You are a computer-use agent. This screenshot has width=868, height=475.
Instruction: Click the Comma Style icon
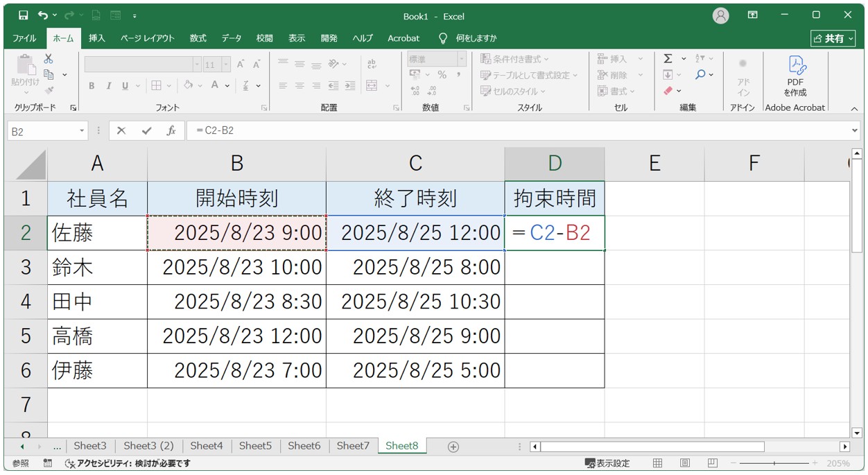point(458,74)
